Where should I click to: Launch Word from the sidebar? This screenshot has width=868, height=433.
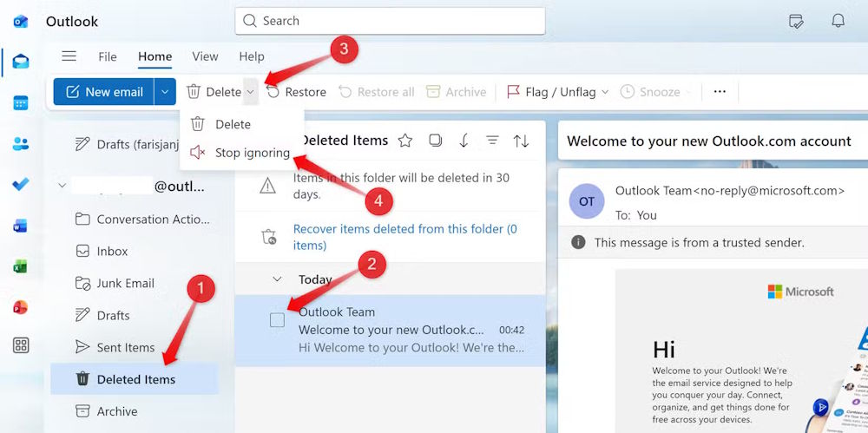(x=21, y=226)
